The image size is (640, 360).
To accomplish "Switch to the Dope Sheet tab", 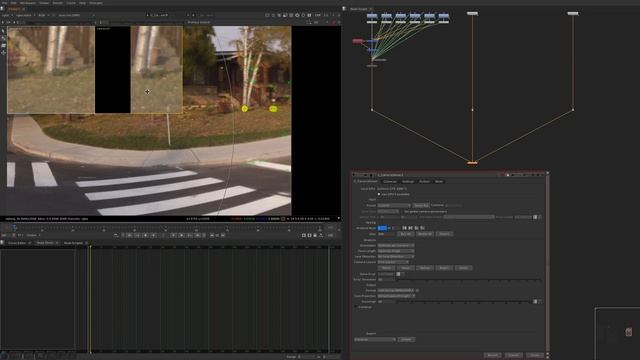I will (45, 243).
